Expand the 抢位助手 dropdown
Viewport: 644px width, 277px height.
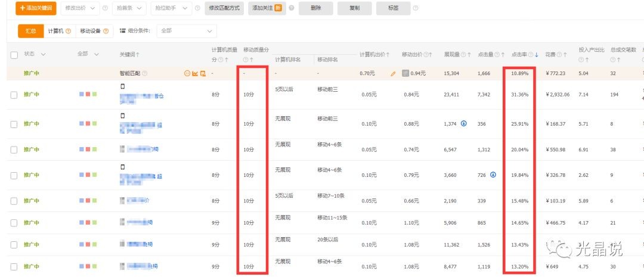tap(170, 8)
